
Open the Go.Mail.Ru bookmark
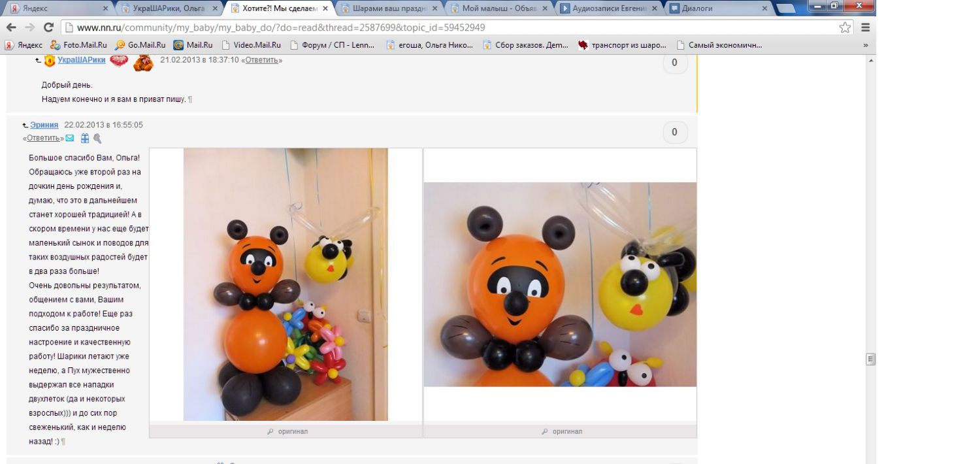[x=140, y=45]
